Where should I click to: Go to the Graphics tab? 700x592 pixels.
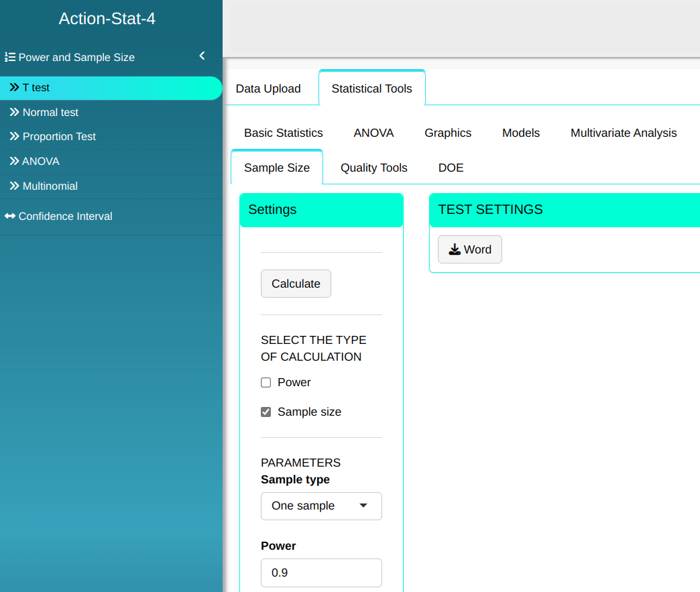coord(447,133)
